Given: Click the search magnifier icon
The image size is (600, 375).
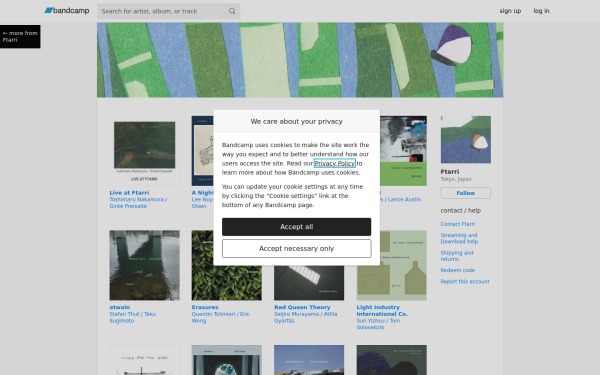Looking at the screenshot, I should [232, 11].
